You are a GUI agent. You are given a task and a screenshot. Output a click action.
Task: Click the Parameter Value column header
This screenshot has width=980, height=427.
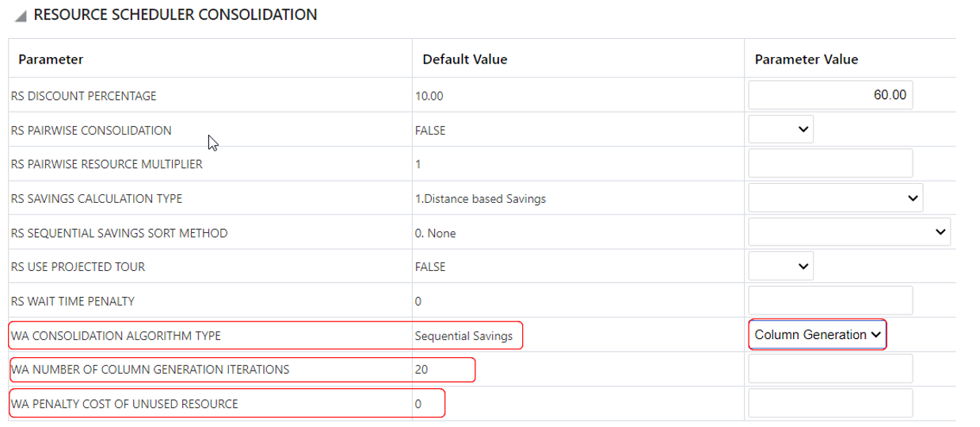pyautogui.click(x=806, y=59)
